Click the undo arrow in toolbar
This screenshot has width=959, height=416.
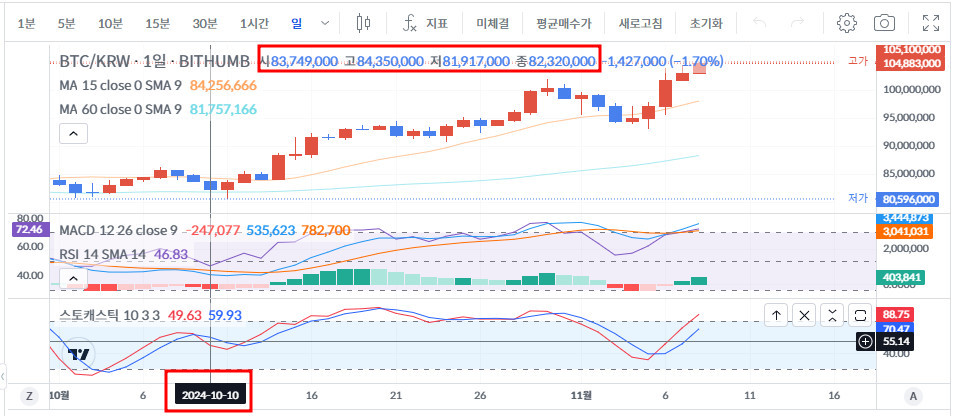[x=761, y=22]
